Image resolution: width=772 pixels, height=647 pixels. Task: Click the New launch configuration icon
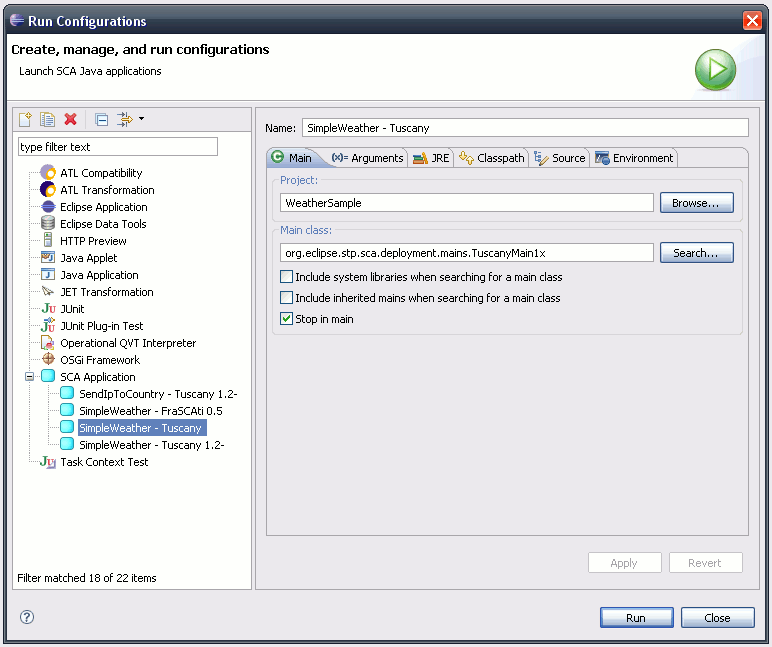[x=25, y=119]
